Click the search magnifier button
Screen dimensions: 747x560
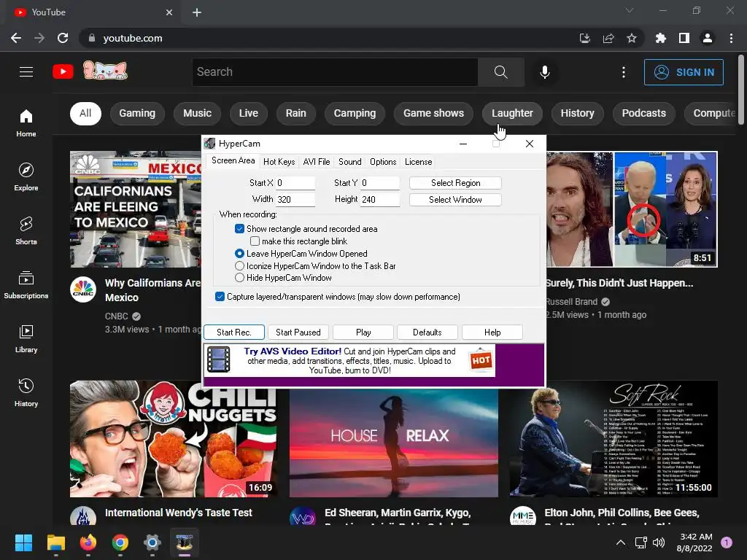(x=500, y=72)
